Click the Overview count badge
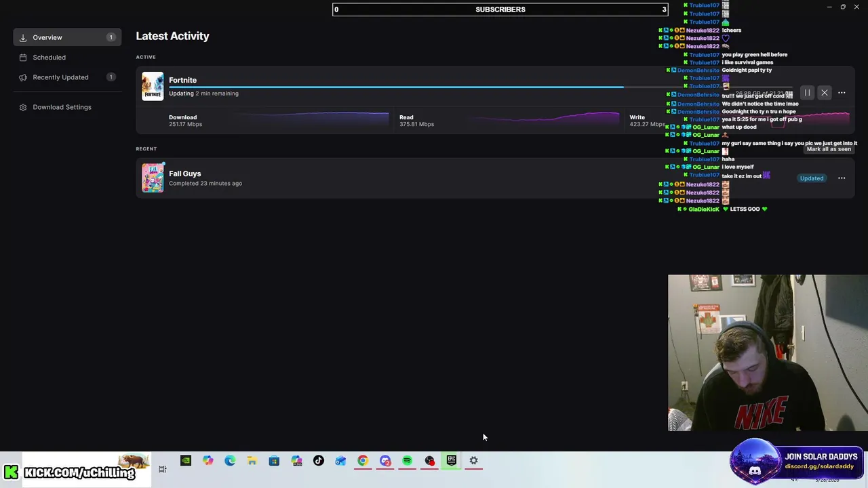The width and height of the screenshot is (868, 488). 111,37
